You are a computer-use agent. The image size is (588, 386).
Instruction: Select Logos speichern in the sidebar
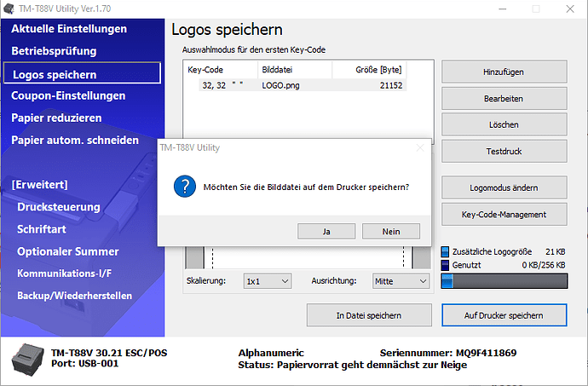coord(82,73)
